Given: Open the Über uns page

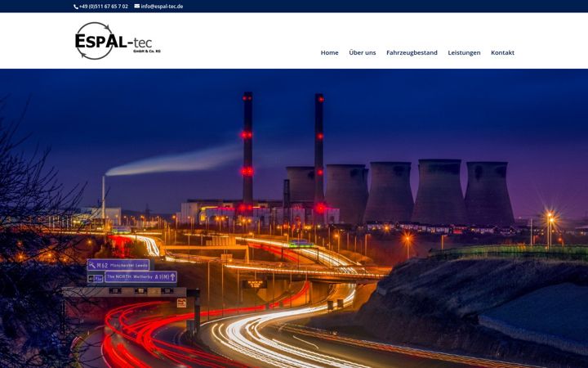Looking at the screenshot, I should pyautogui.click(x=363, y=52).
